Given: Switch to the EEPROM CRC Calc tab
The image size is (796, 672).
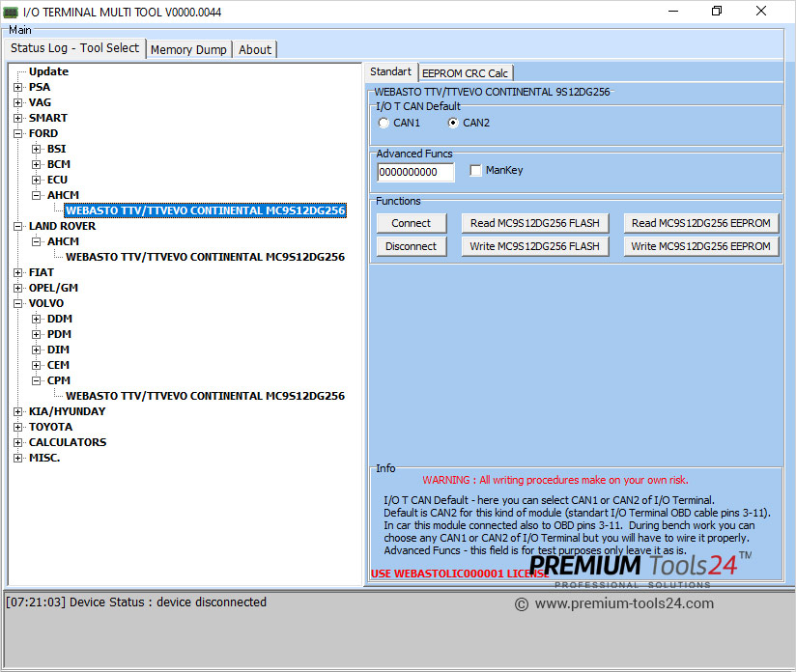Looking at the screenshot, I should point(465,73).
